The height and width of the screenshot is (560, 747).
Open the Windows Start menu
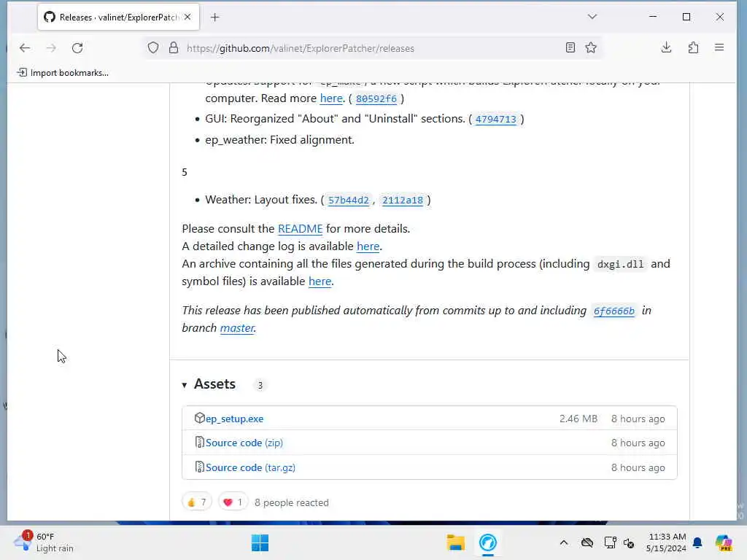click(260, 542)
